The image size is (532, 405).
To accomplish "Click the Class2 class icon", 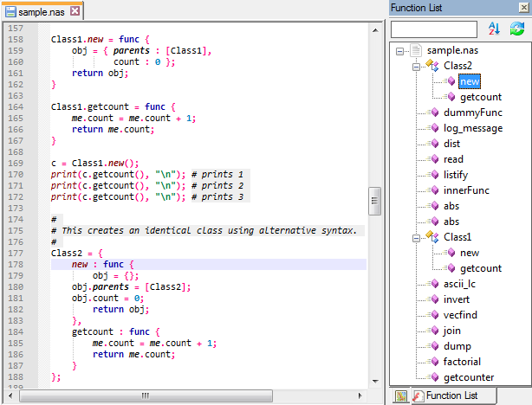I will pyautogui.click(x=432, y=65).
